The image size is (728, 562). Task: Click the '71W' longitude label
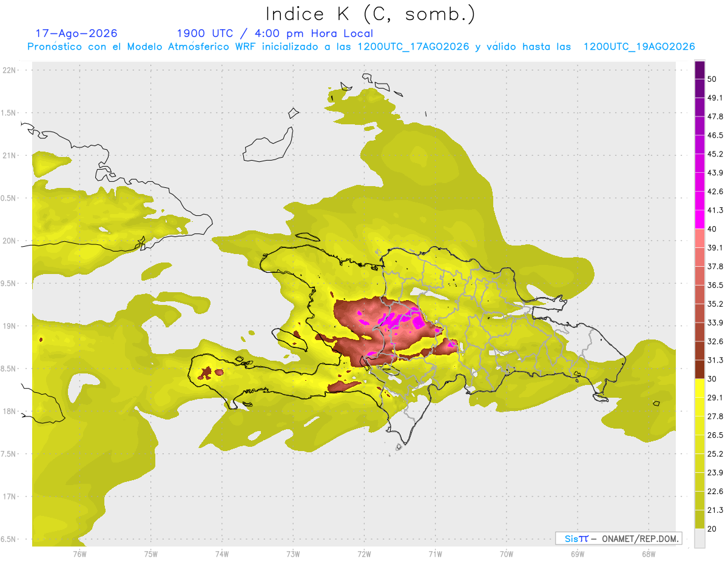tap(435, 554)
